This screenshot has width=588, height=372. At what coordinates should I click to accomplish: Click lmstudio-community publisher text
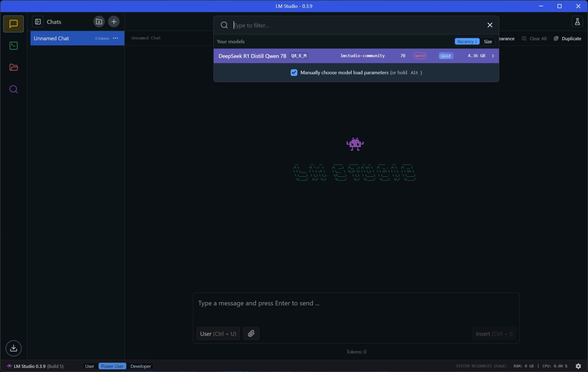pyautogui.click(x=362, y=56)
